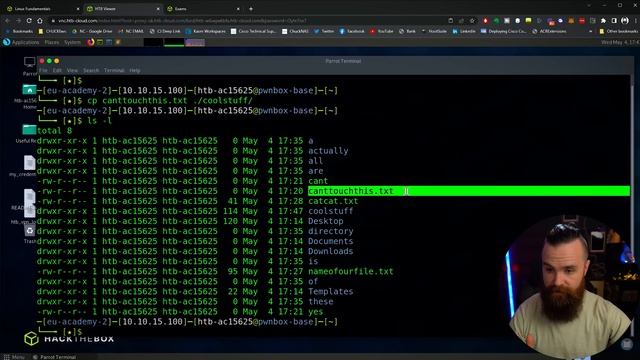640x360 pixels.
Task: Click the red close dot on Parrot Terminal
Action: (x=42, y=61)
